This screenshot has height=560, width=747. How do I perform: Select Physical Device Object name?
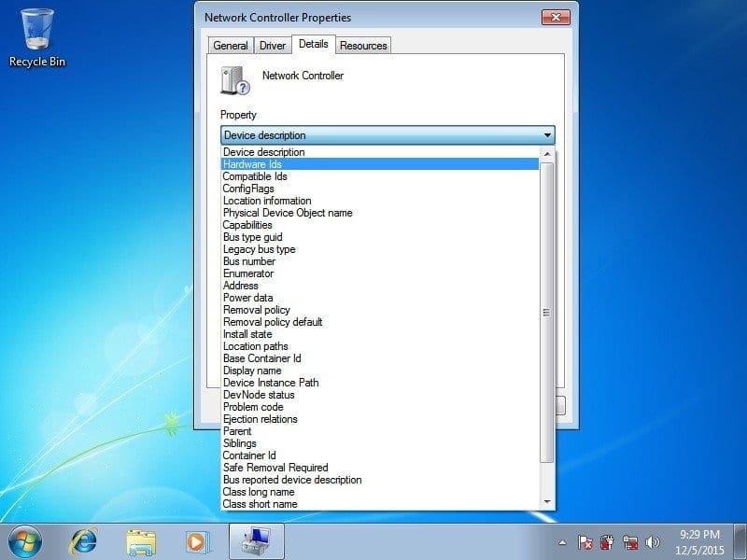[380, 213]
